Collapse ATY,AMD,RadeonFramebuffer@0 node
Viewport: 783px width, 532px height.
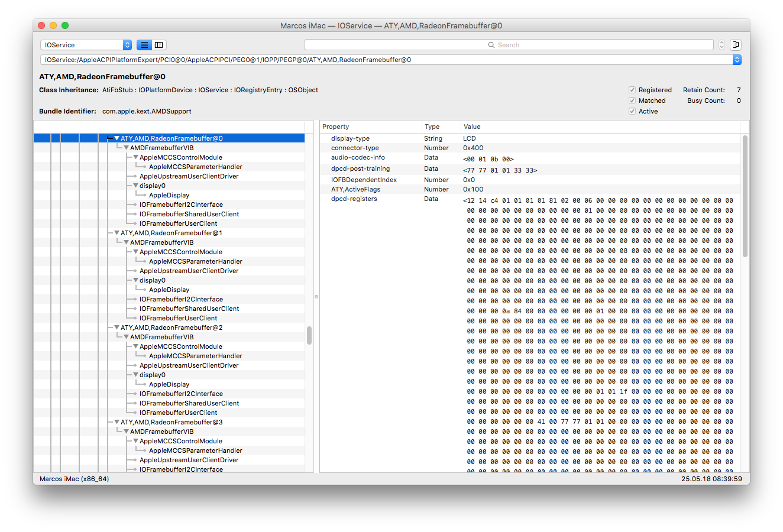click(117, 138)
